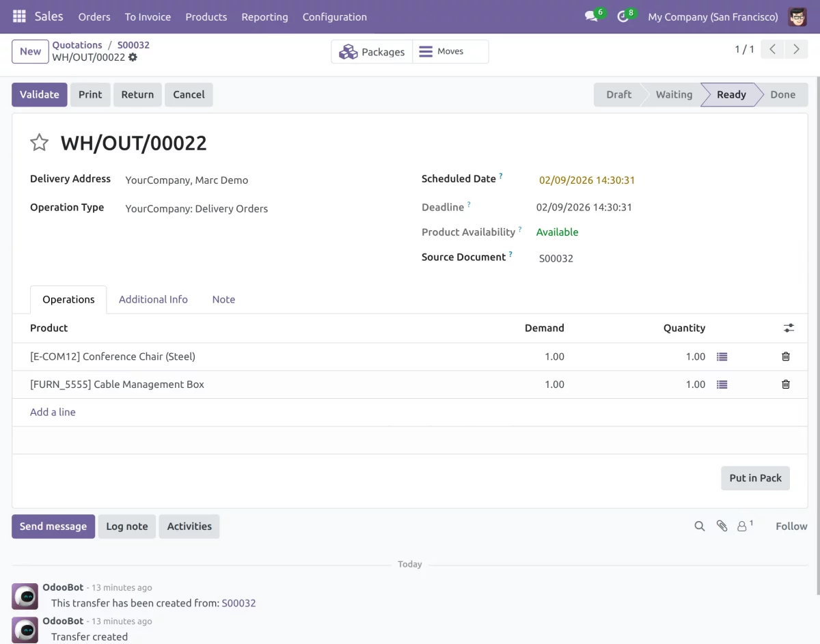This screenshot has width=820, height=644.
Task: Open the Packages smart button
Action: pos(372,52)
